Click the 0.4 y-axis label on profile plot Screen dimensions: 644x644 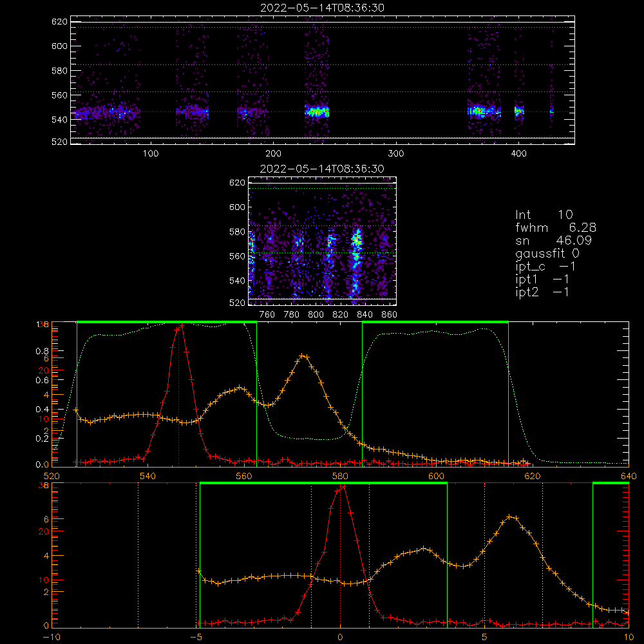tap(42, 409)
